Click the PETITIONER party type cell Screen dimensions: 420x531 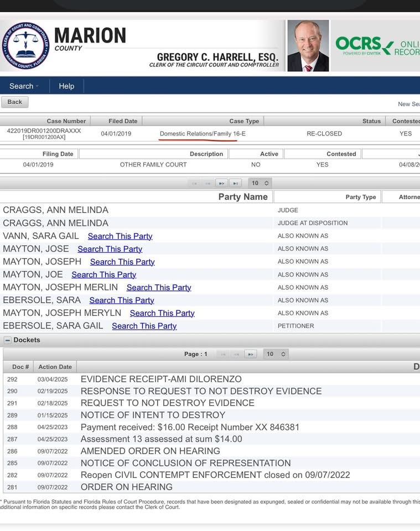(295, 326)
